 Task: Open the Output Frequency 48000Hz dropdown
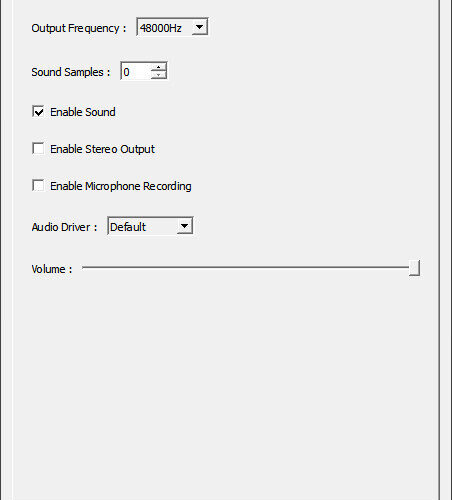coord(172,27)
